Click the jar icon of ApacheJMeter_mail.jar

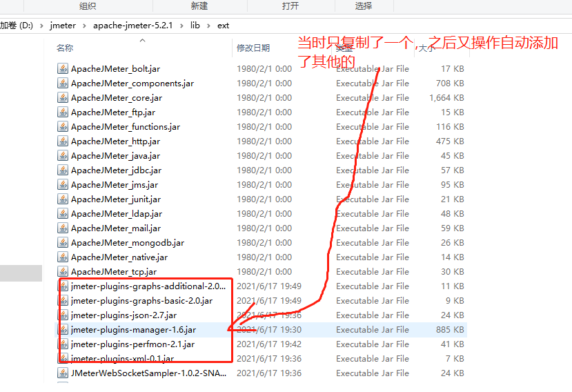(63, 228)
